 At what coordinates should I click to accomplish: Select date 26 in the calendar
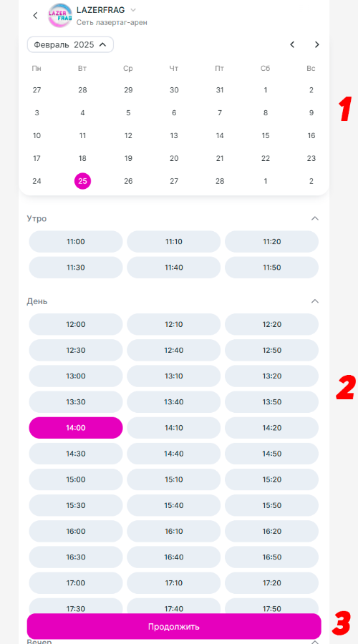[x=128, y=181]
